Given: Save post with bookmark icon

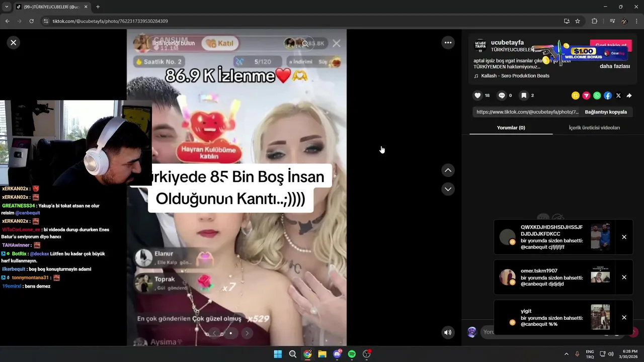Looking at the screenshot, I should 524,96.
